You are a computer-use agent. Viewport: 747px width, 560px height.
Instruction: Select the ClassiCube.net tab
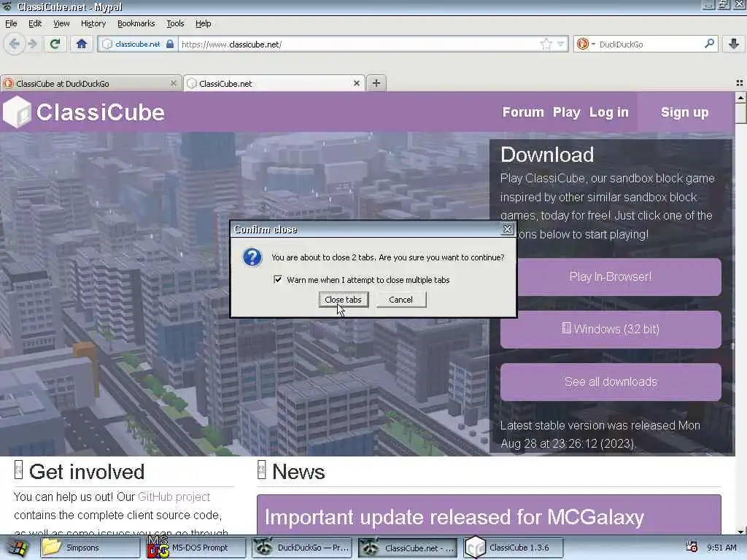pyautogui.click(x=274, y=83)
